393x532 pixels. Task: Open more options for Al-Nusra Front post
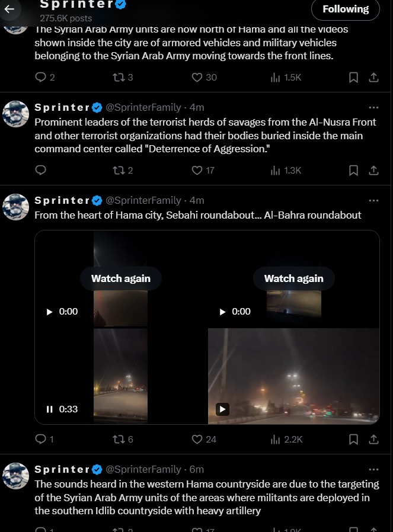click(x=373, y=107)
